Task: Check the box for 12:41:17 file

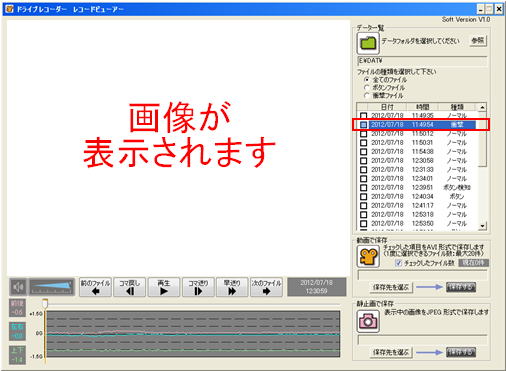Action: click(x=364, y=206)
